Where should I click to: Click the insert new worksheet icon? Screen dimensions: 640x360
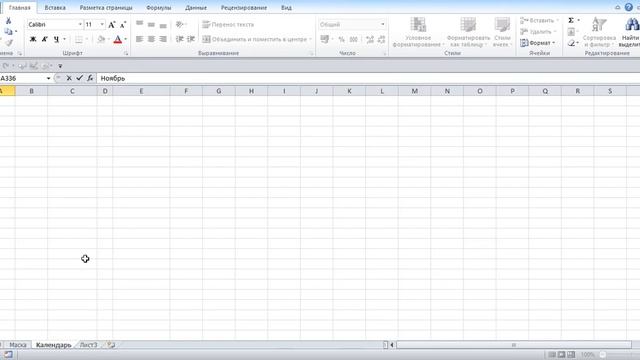(x=111, y=345)
